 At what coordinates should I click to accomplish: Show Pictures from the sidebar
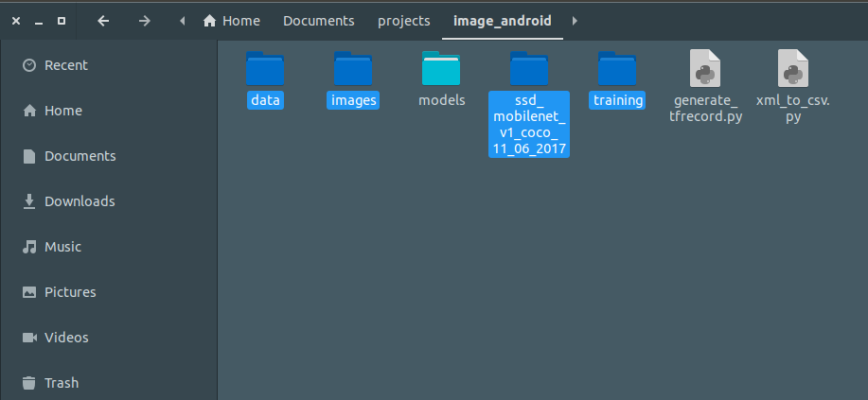70,292
